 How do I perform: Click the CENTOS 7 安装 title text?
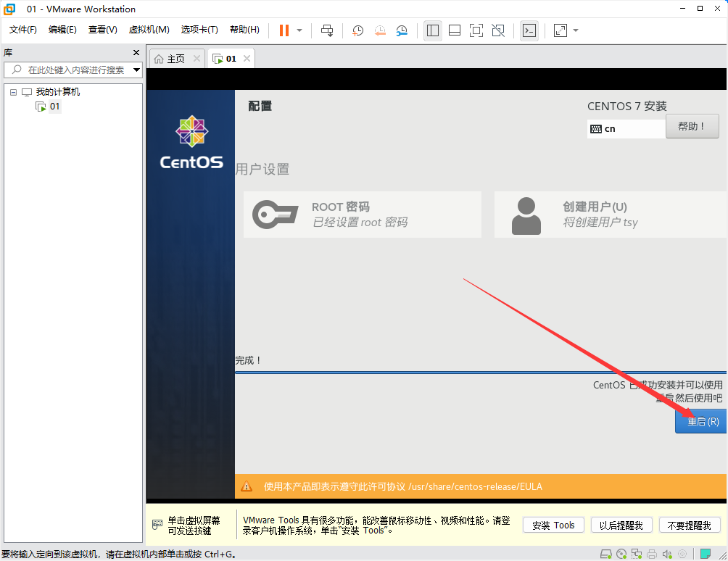coord(627,107)
